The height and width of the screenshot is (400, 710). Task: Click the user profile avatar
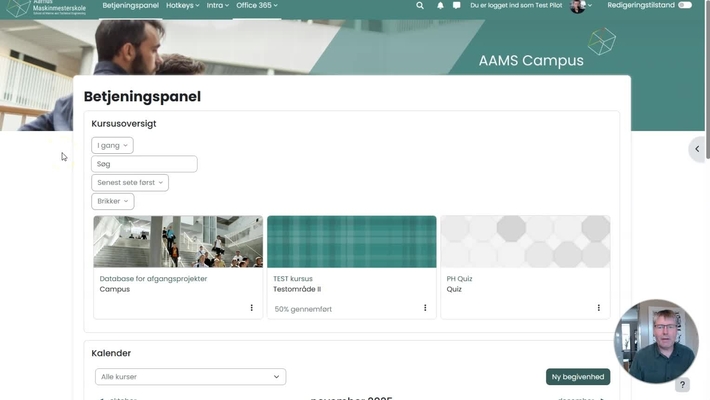click(x=578, y=6)
